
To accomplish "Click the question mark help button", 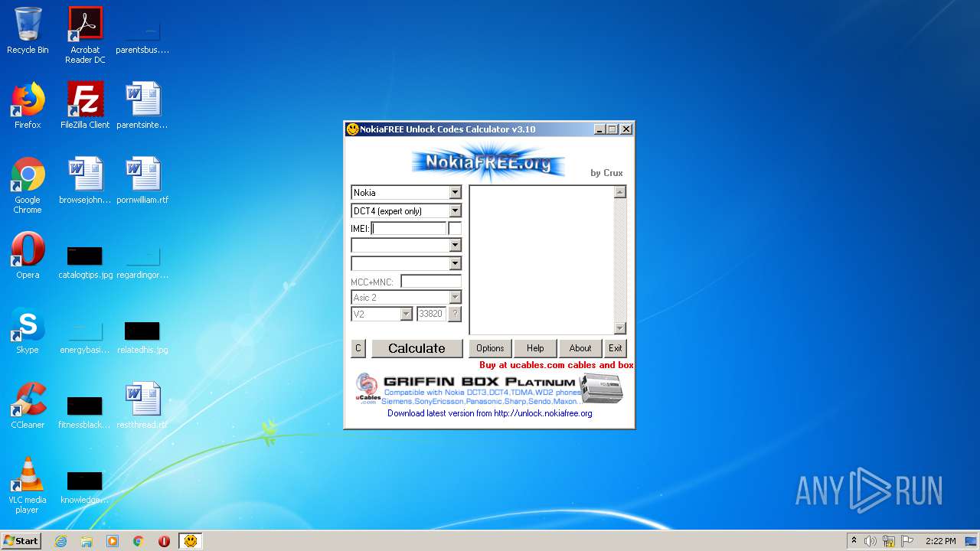I will click(x=455, y=314).
